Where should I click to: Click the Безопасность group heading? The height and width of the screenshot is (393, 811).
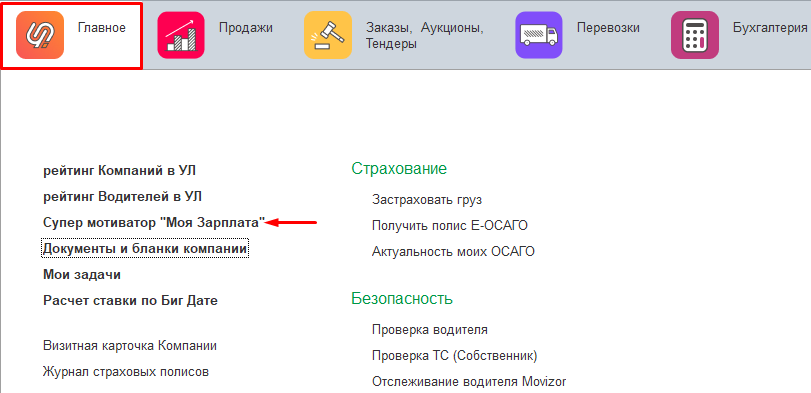(x=402, y=298)
